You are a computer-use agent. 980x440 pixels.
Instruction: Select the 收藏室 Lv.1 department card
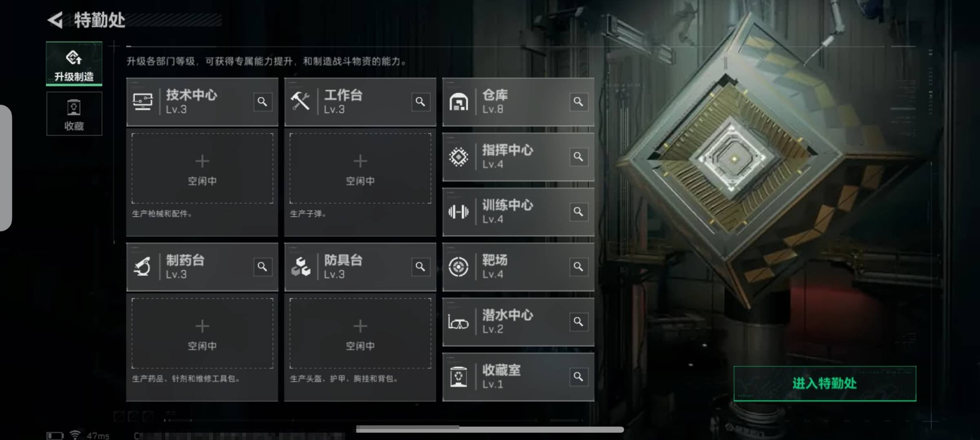point(518,377)
